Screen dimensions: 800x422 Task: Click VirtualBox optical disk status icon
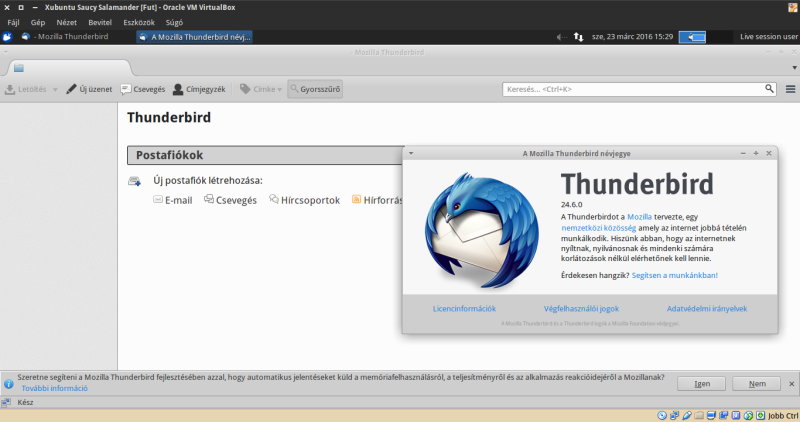point(662,415)
